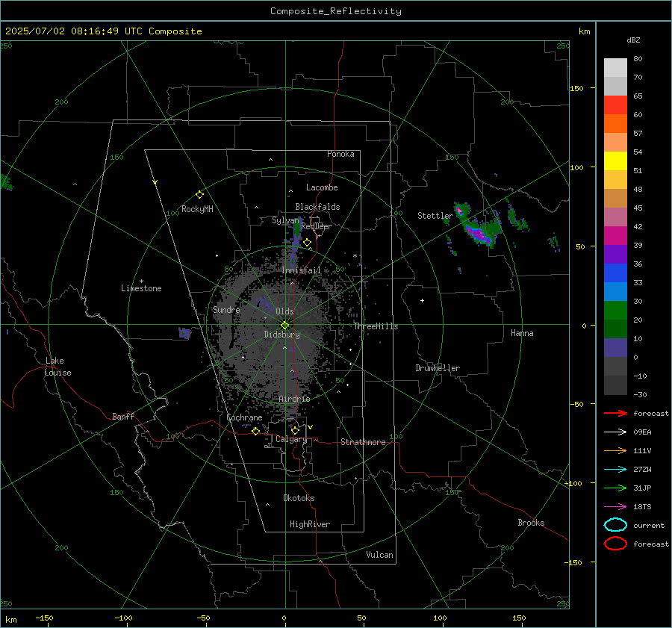The width and height of the screenshot is (672, 628).
Task: Click the white 09EA arrow legend icon
Action: 615,432
